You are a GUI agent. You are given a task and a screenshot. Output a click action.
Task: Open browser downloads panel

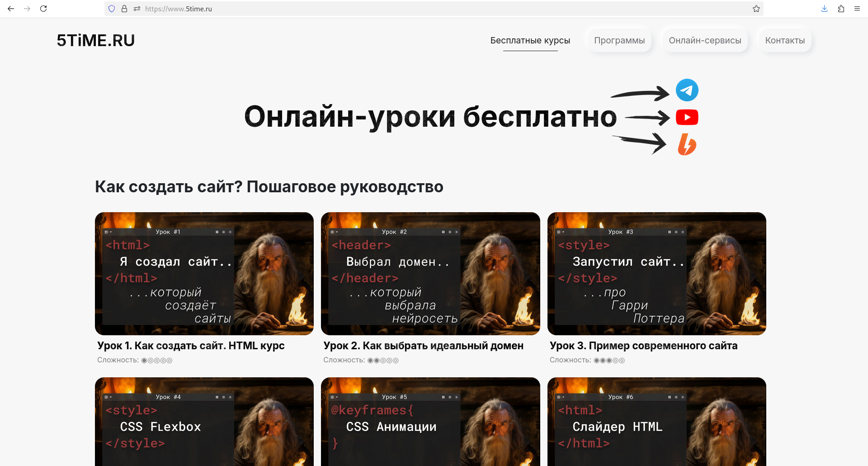coord(824,9)
